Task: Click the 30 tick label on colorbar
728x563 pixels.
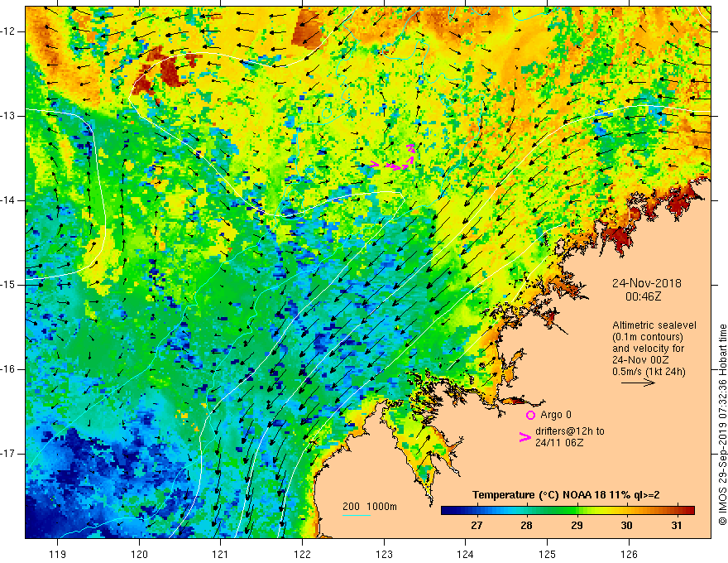Action: [627, 526]
